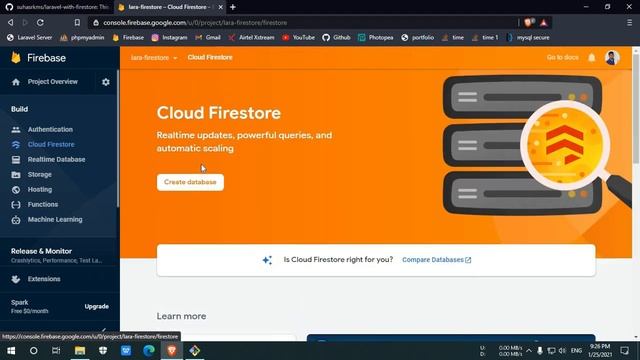
Task: Open the Compare Databases link
Action: click(x=436, y=260)
